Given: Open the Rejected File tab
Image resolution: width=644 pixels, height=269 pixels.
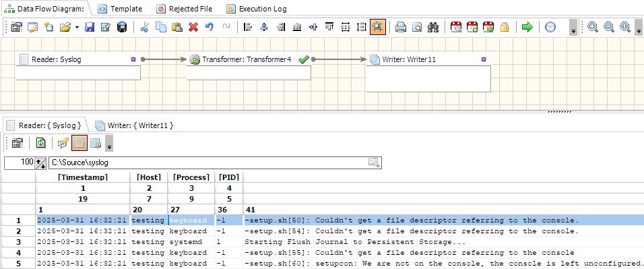Looking at the screenshot, I should click(x=185, y=9).
